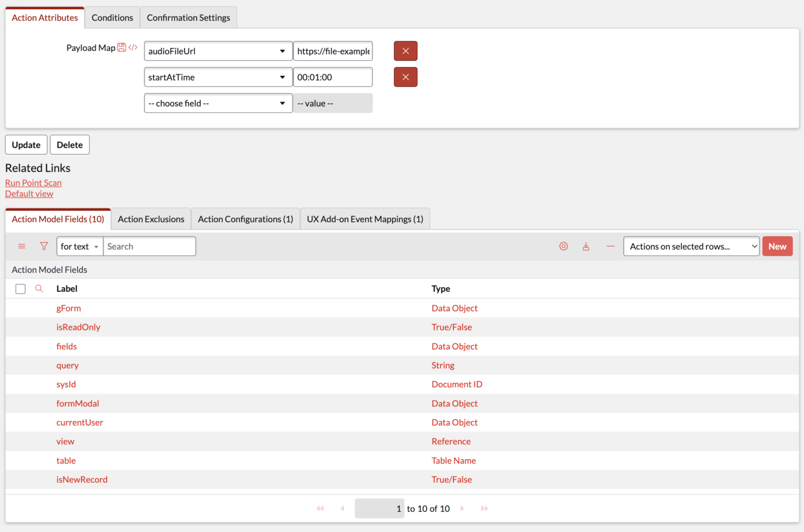Jump to the last page of results
804x532 pixels.
point(484,508)
